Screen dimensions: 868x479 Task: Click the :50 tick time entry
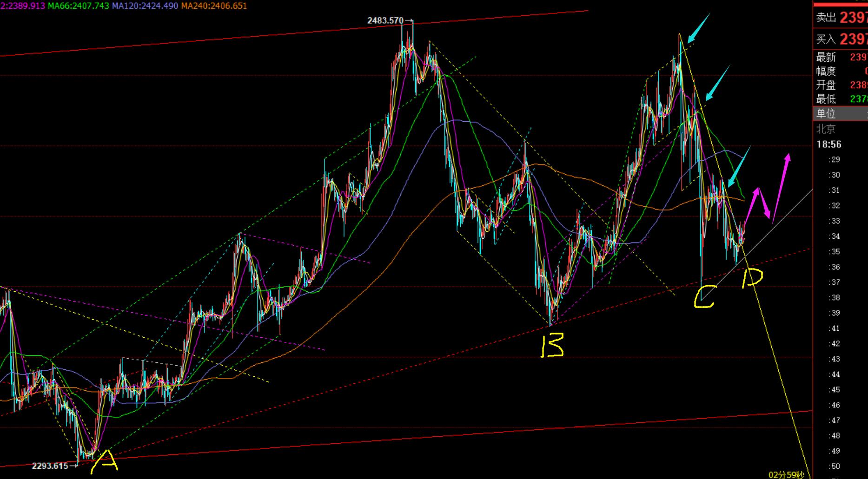coord(835,466)
